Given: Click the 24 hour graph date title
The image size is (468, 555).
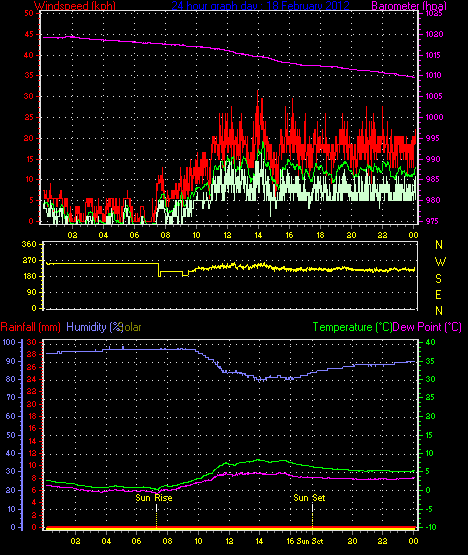Looking at the screenshot, I should tap(261, 6).
